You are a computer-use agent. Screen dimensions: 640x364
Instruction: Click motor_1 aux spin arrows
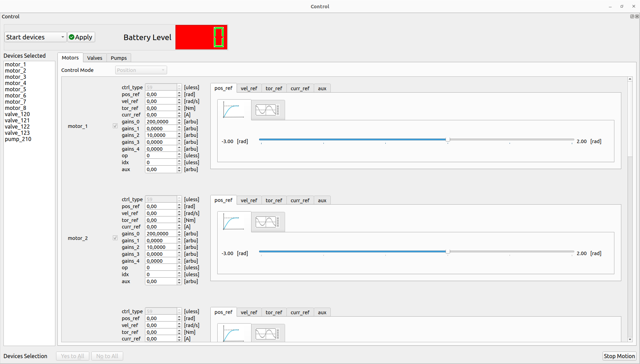pos(179,169)
